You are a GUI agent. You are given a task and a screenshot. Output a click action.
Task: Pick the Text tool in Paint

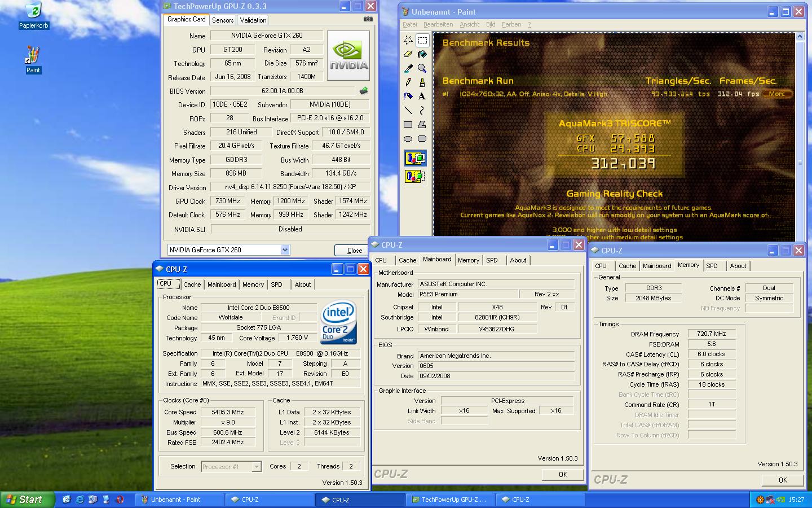point(422,97)
